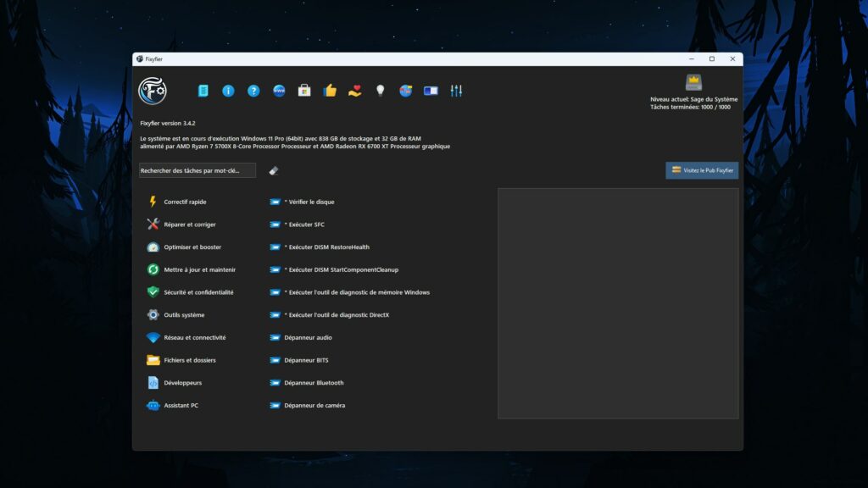
Task: Open the question mark help icon
Action: coord(253,91)
